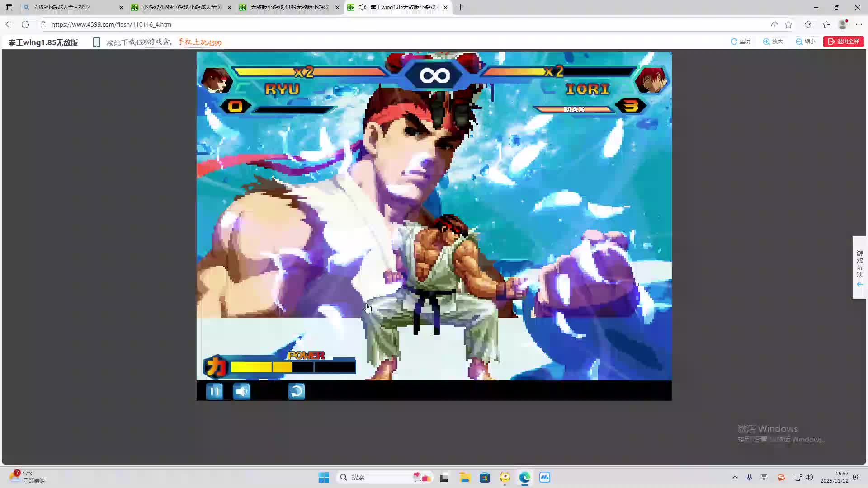Open browser extensions icon
This screenshot has width=868, height=488.
(x=808, y=24)
